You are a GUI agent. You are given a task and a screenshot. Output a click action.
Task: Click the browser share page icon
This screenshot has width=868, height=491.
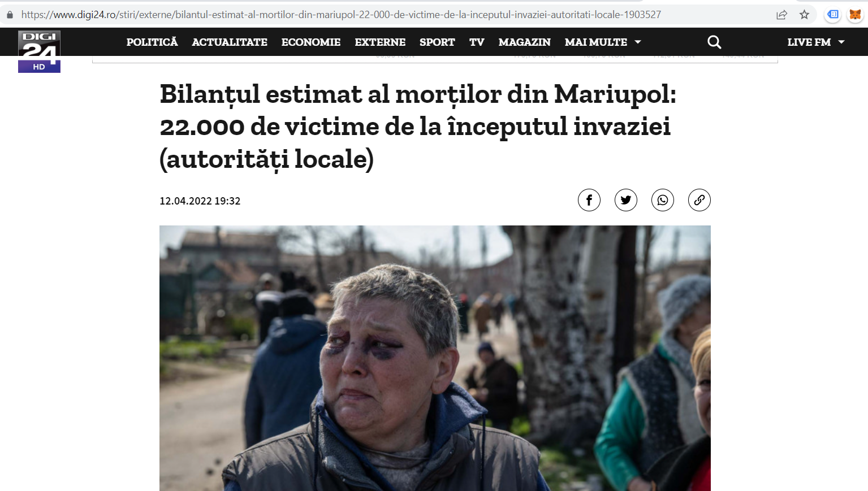pyautogui.click(x=781, y=15)
